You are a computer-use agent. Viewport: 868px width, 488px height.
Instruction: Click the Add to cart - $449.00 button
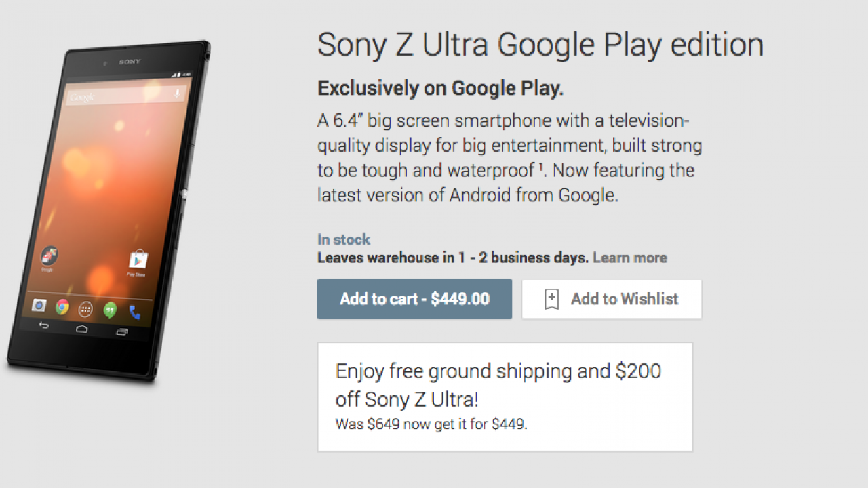[414, 299]
